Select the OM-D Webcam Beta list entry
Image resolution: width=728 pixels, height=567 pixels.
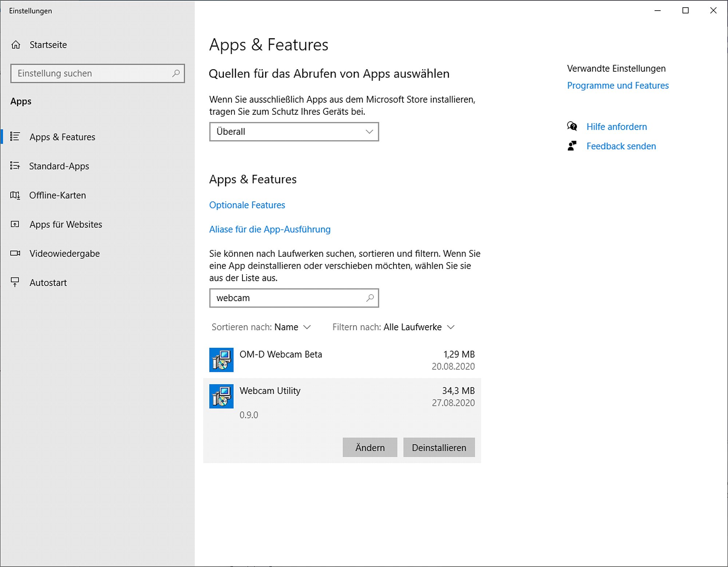pyautogui.click(x=342, y=360)
